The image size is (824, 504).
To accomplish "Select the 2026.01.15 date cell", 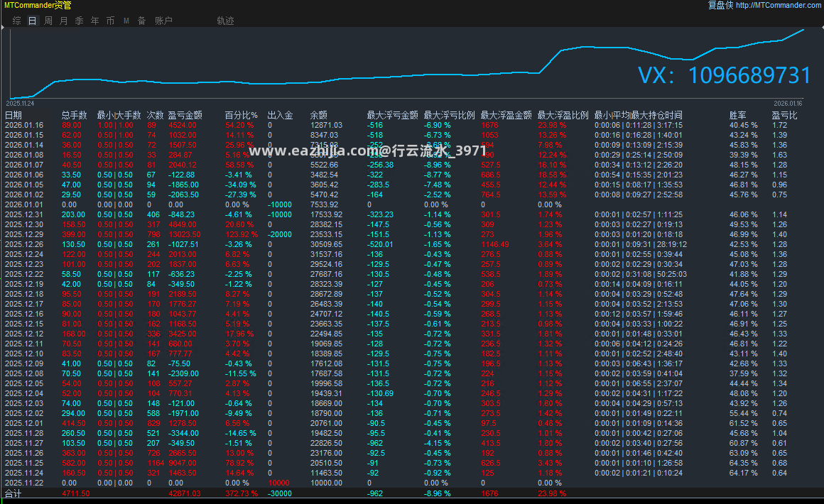I will (24, 135).
